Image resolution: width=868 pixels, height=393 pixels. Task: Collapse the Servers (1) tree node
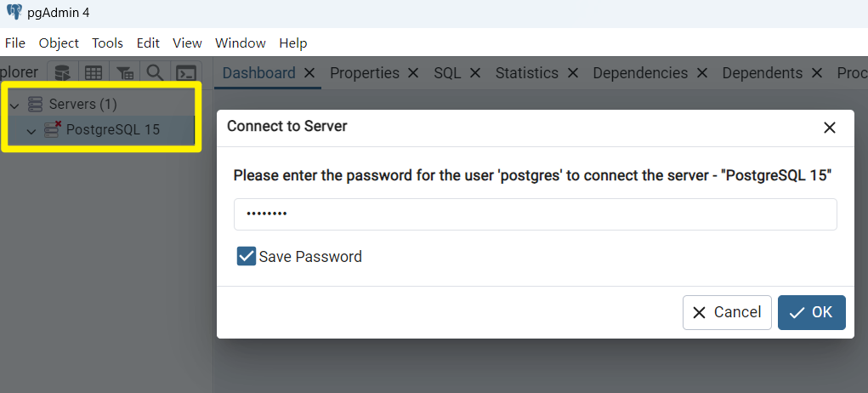(14, 105)
